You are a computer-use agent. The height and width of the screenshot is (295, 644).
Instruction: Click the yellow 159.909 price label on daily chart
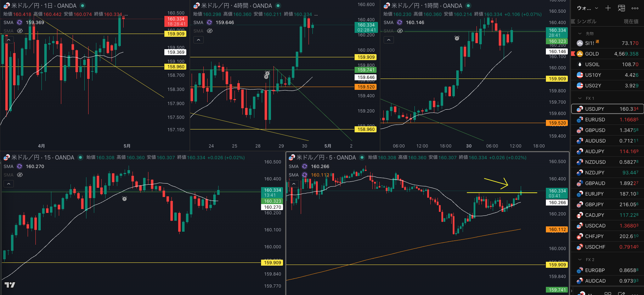click(176, 34)
